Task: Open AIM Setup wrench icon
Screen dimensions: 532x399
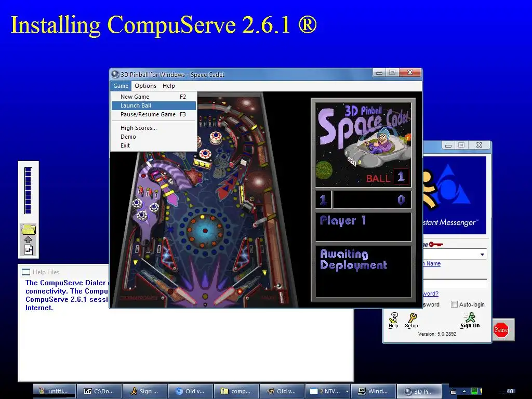Action: coord(411,320)
